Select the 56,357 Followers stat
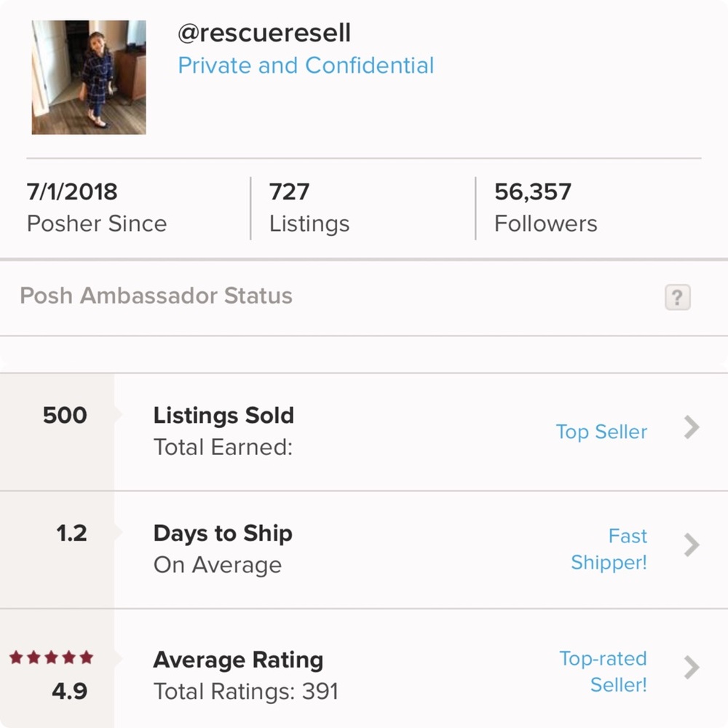 coord(545,207)
